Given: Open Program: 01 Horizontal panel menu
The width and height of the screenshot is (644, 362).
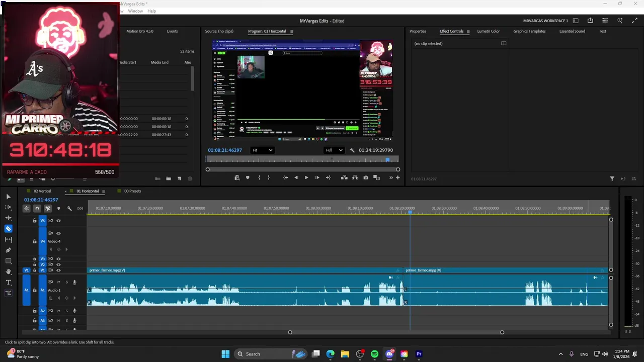Looking at the screenshot, I should pyautogui.click(x=291, y=31).
